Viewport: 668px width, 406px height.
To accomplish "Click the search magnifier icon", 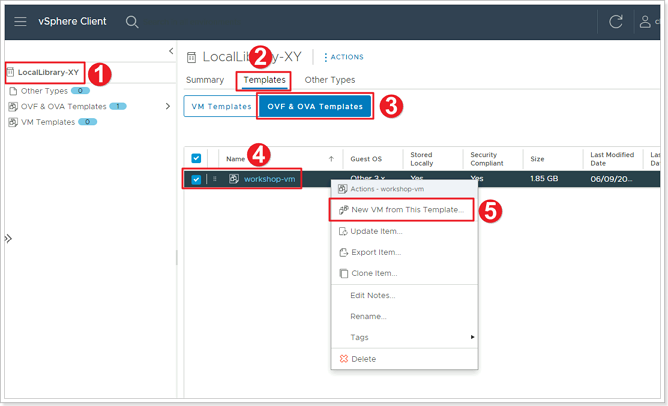I will (x=132, y=22).
